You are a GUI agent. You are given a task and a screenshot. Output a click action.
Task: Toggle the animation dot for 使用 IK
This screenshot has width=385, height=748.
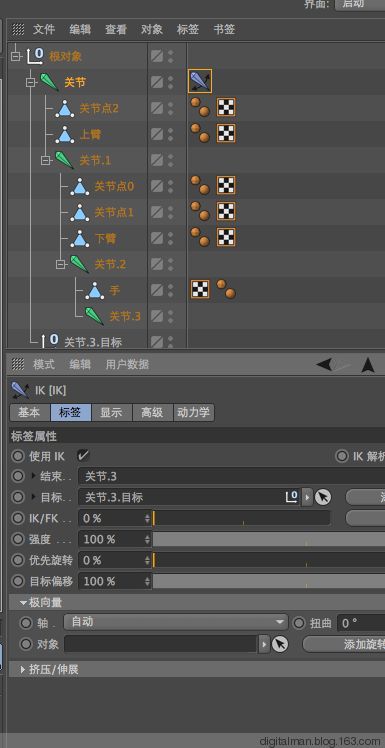point(18,456)
